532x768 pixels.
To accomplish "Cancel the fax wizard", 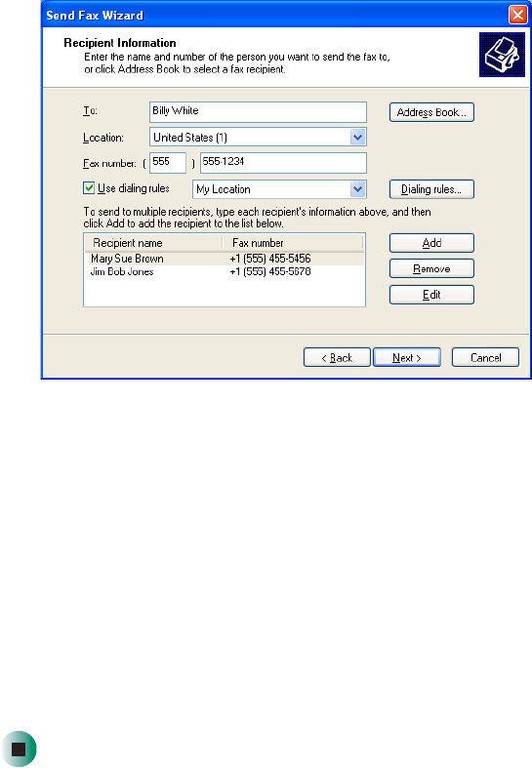I will [x=485, y=357].
